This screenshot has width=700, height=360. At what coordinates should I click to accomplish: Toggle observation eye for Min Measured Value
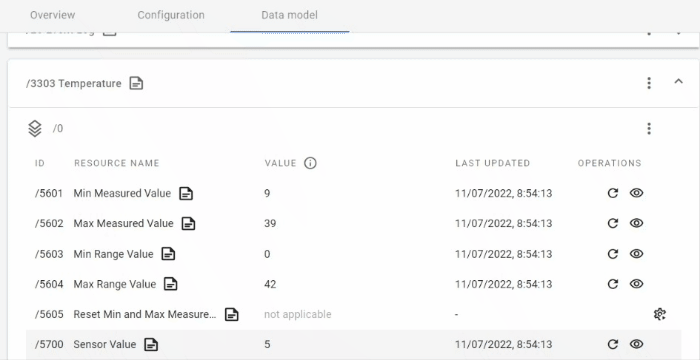click(x=636, y=193)
